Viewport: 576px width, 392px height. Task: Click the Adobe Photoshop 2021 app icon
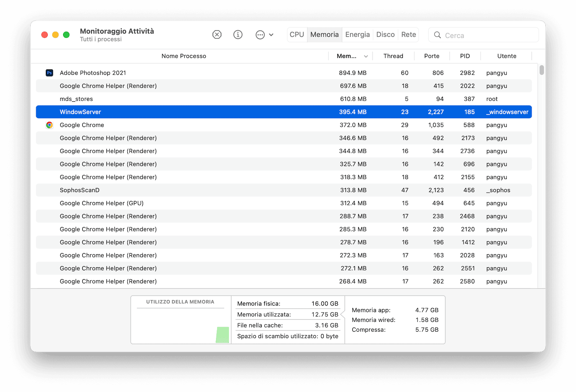coord(49,73)
